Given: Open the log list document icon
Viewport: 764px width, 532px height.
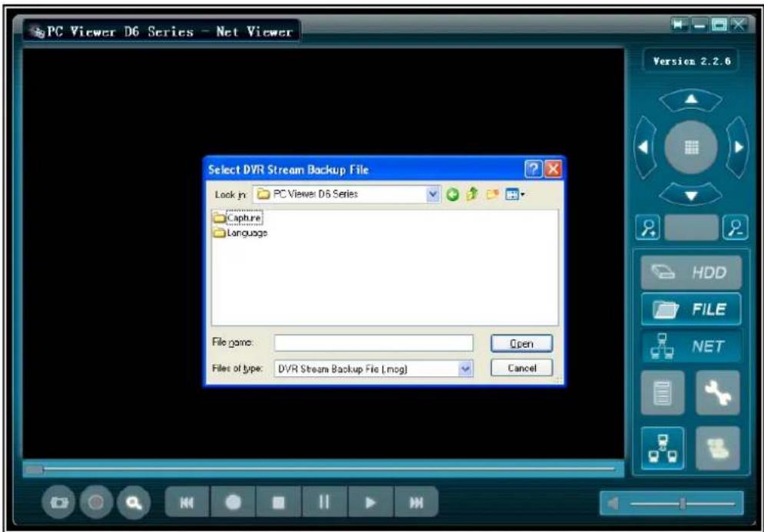Looking at the screenshot, I should click(x=663, y=393).
